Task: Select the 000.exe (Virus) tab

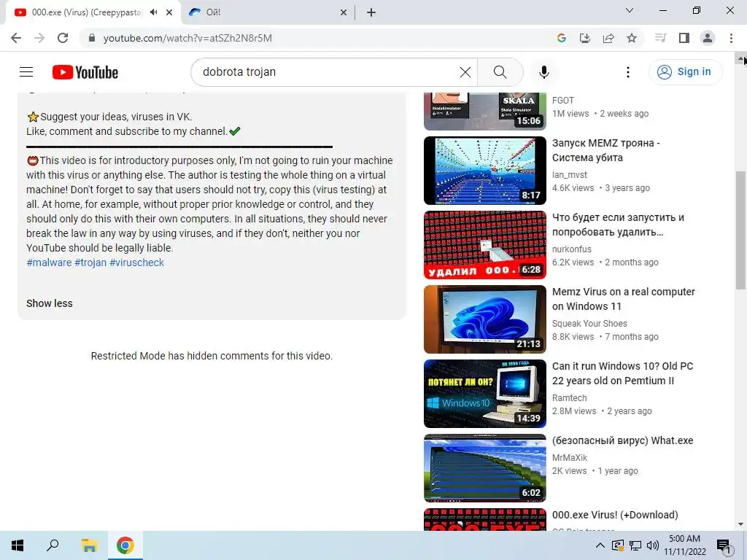Action: pos(86,12)
